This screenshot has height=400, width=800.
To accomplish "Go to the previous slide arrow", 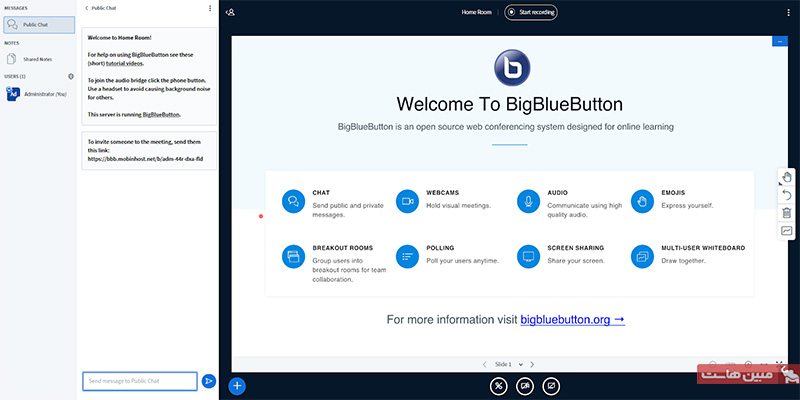I will coord(484,364).
